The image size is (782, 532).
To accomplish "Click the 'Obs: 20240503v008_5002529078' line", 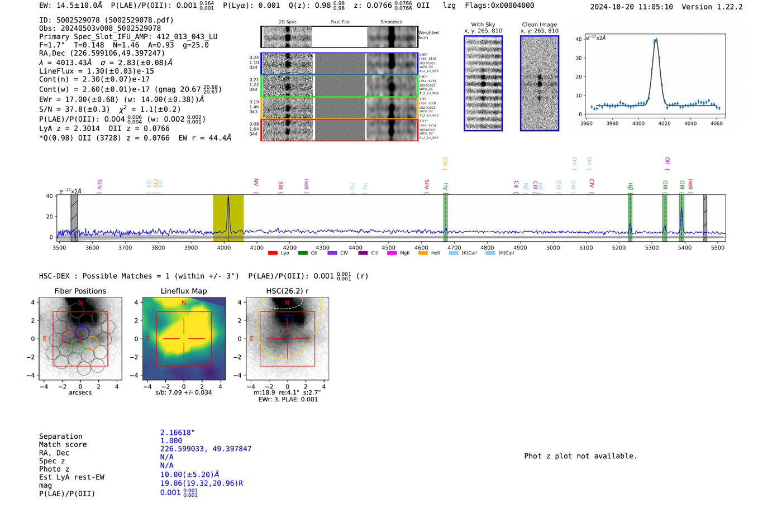I will tap(100, 28).
